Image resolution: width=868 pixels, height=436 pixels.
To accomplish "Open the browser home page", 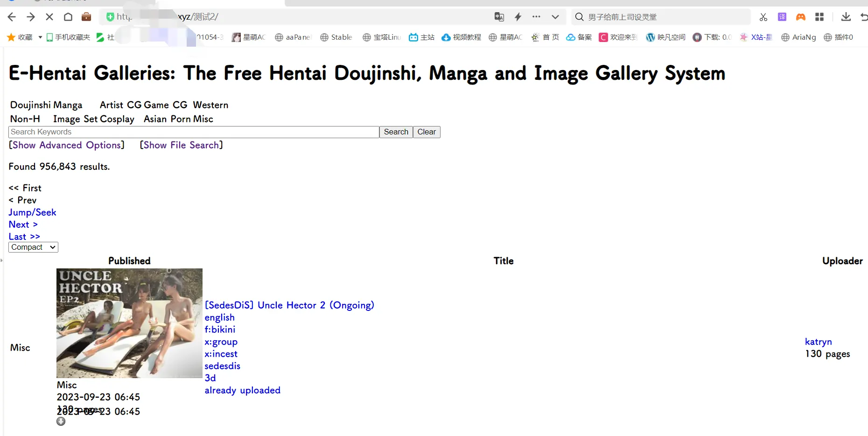I will click(68, 17).
